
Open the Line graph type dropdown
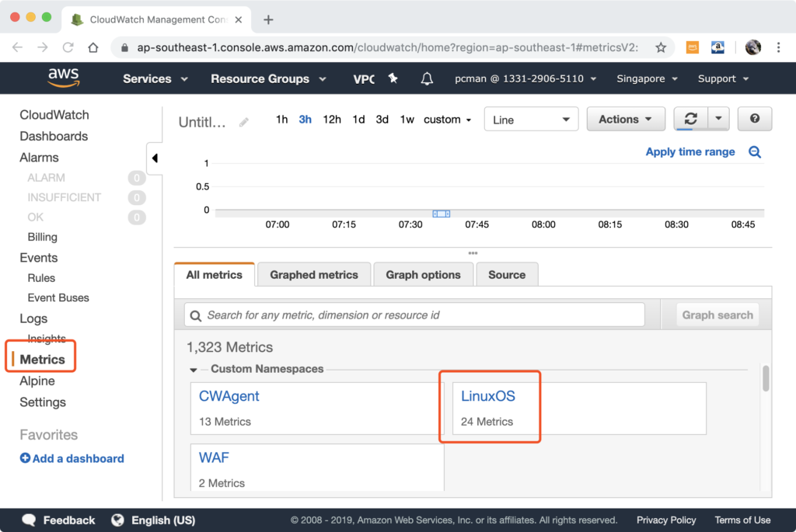[x=531, y=120]
